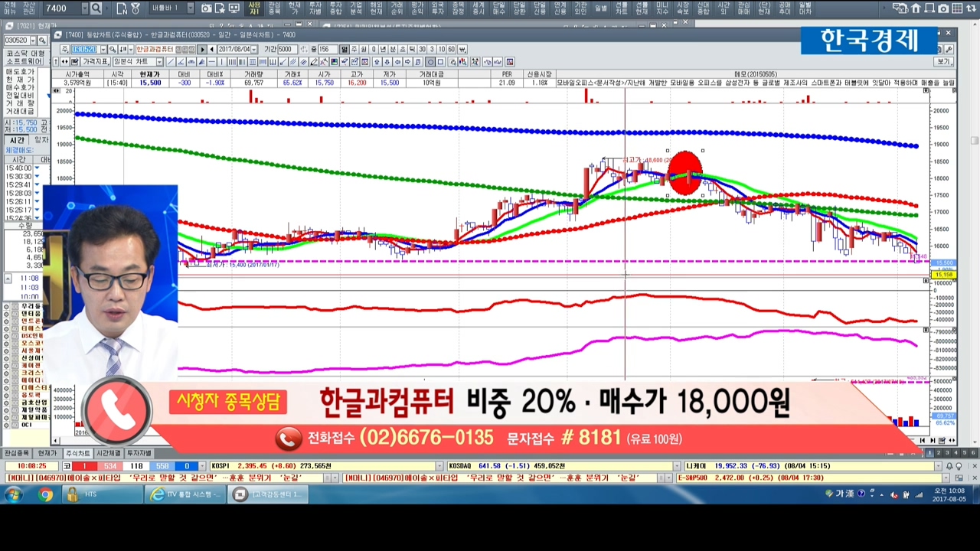Click the 거래순위 toolbar button
The height and width of the screenshot is (551, 980).
[397, 8]
